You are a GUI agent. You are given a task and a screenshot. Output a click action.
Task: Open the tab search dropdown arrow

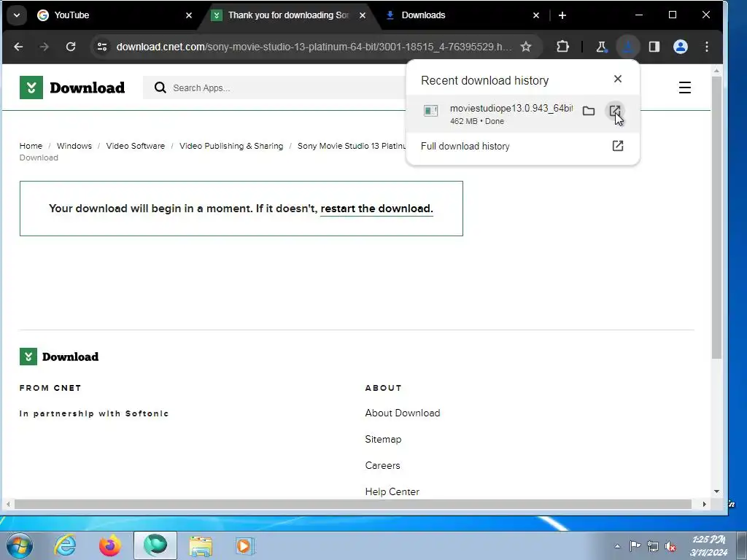pos(17,15)
